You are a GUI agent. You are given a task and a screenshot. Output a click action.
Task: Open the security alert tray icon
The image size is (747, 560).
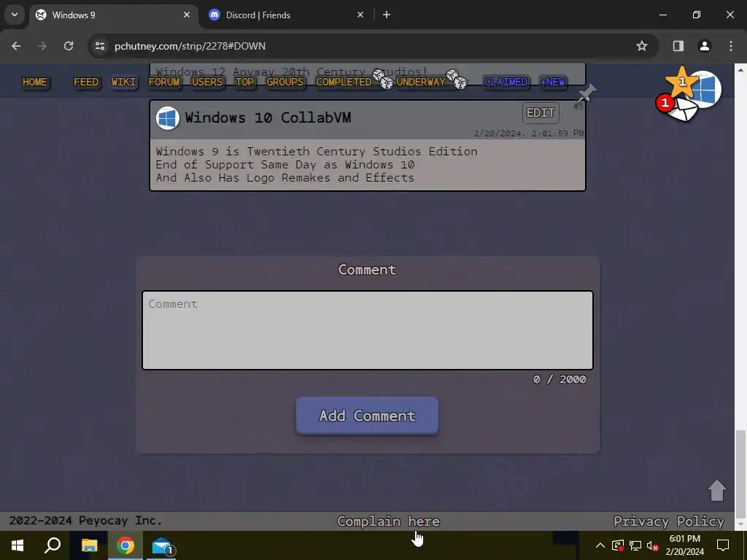(x=618, y=545)
